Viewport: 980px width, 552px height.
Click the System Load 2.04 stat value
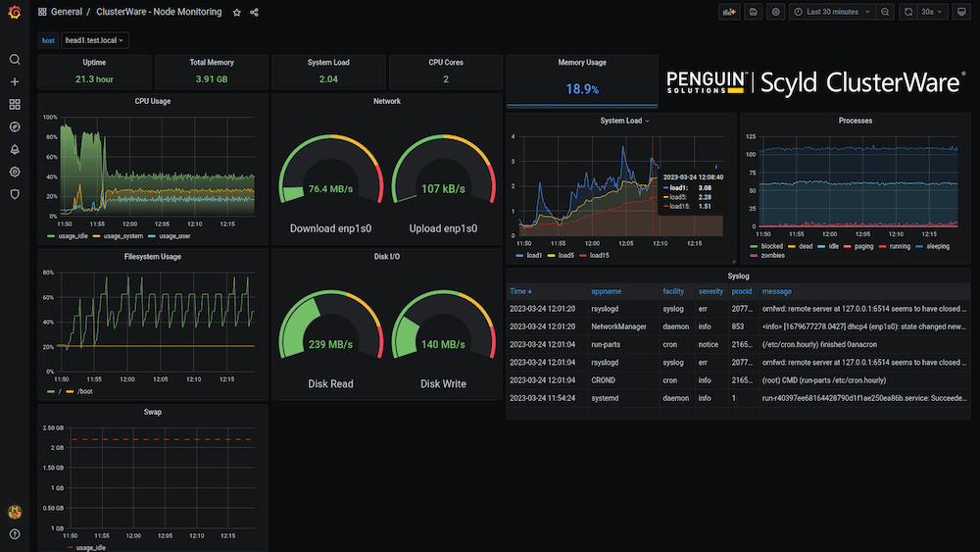pyautogui.click(x=328, y=79)
